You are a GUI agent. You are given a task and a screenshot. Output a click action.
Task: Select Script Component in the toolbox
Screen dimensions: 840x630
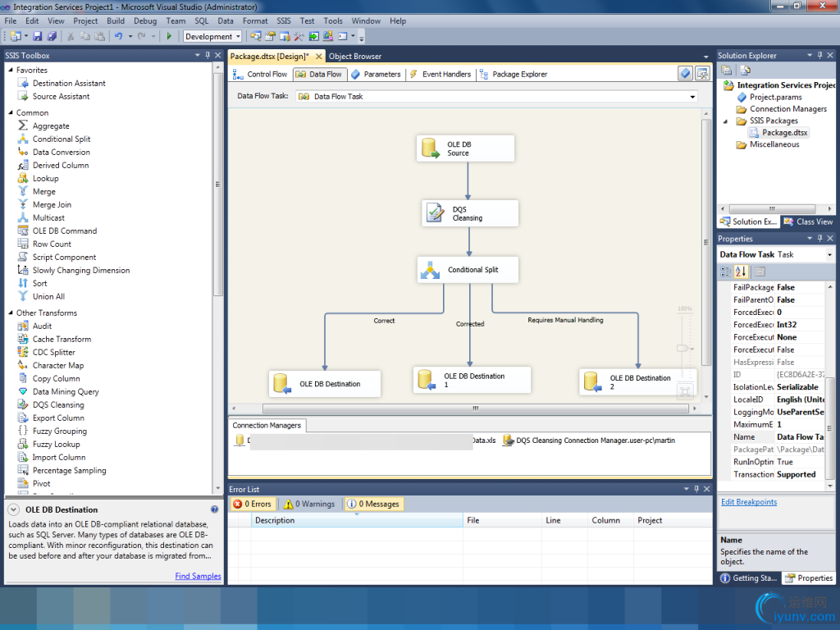(64, 257)
